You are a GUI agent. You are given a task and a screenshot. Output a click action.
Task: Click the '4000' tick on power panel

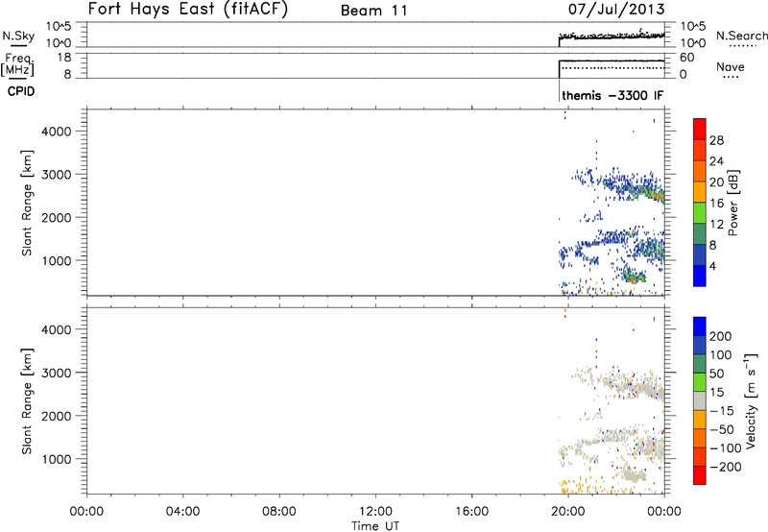click(x=57, y=132)
